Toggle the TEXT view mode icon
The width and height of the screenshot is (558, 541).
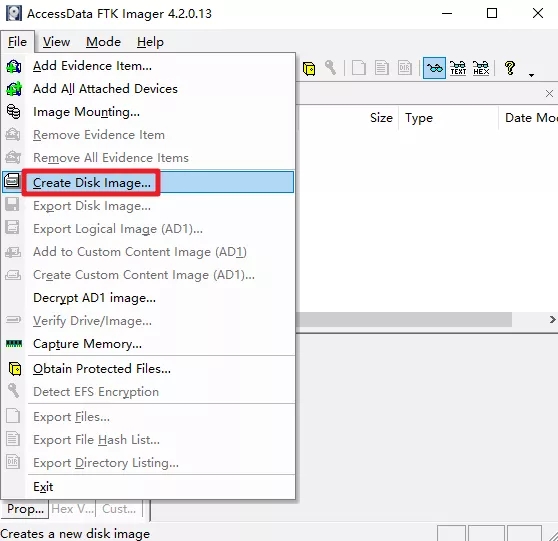(458, 68)
